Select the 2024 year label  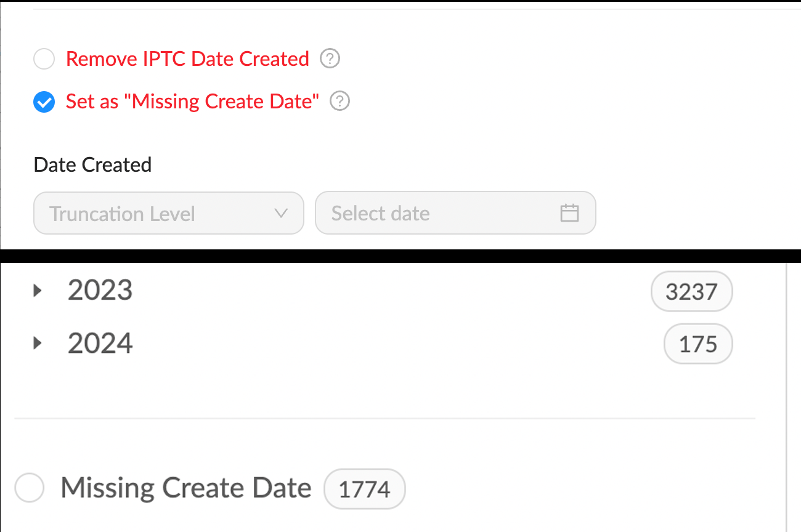pos(100,343)
